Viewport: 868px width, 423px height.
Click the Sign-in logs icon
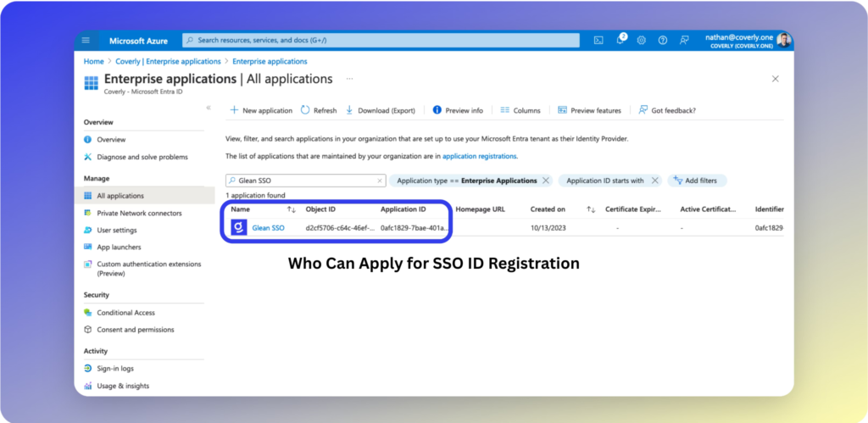coord(87,368)
